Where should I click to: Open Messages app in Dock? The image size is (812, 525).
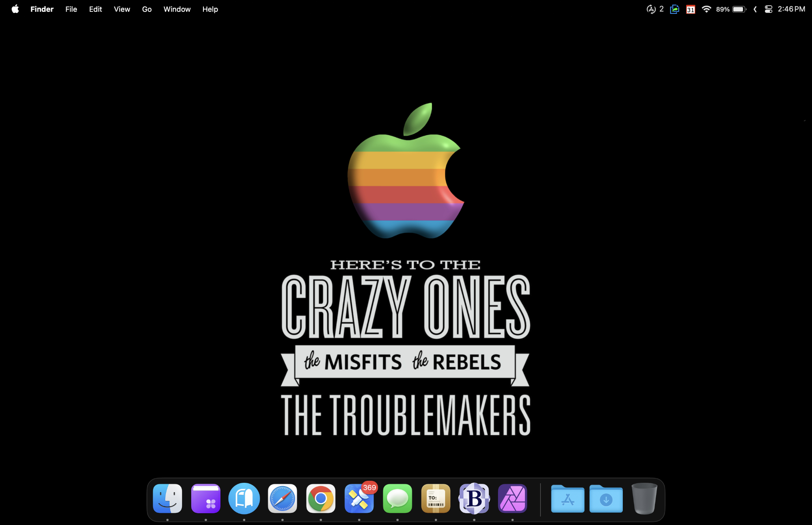point(397,498)
